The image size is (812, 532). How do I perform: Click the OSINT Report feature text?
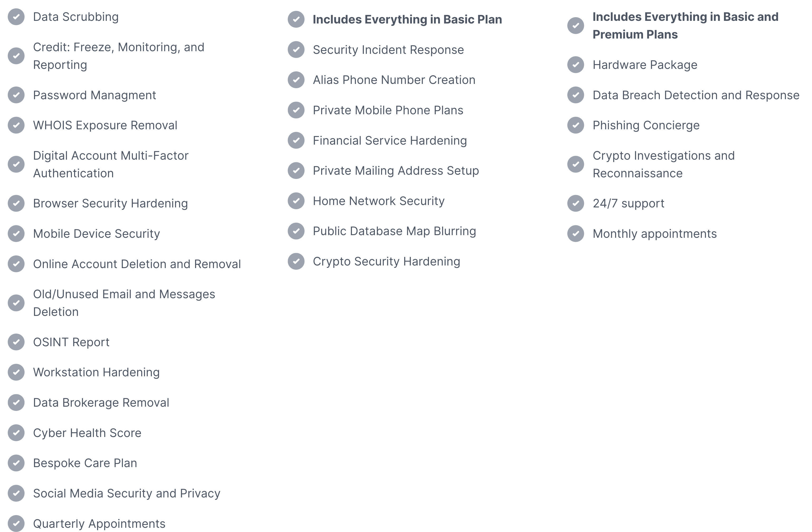pos(71,342)
